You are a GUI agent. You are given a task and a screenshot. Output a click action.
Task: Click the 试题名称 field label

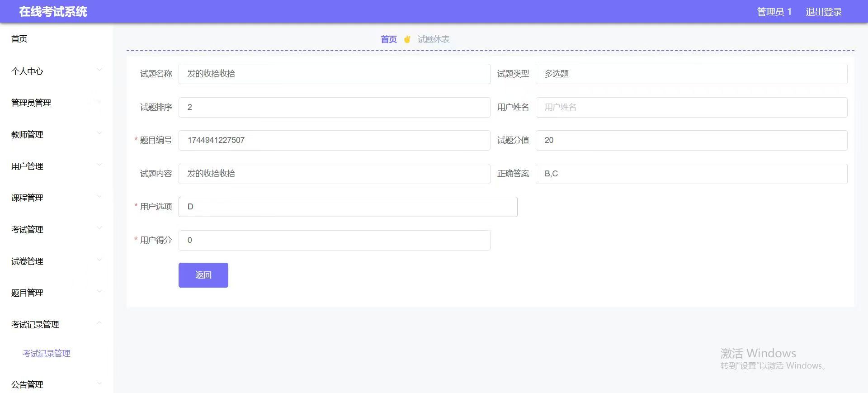pyautogui.click(x=156, y=74)
